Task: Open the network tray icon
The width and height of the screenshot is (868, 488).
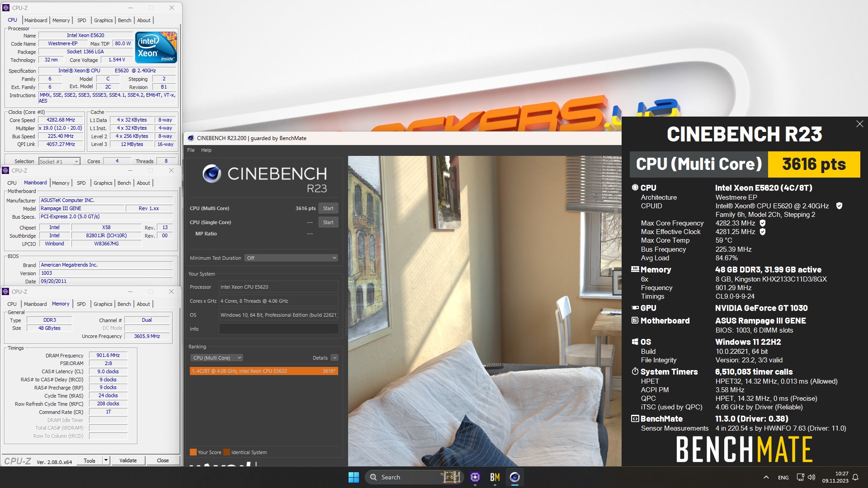Action: pos(800,477)
